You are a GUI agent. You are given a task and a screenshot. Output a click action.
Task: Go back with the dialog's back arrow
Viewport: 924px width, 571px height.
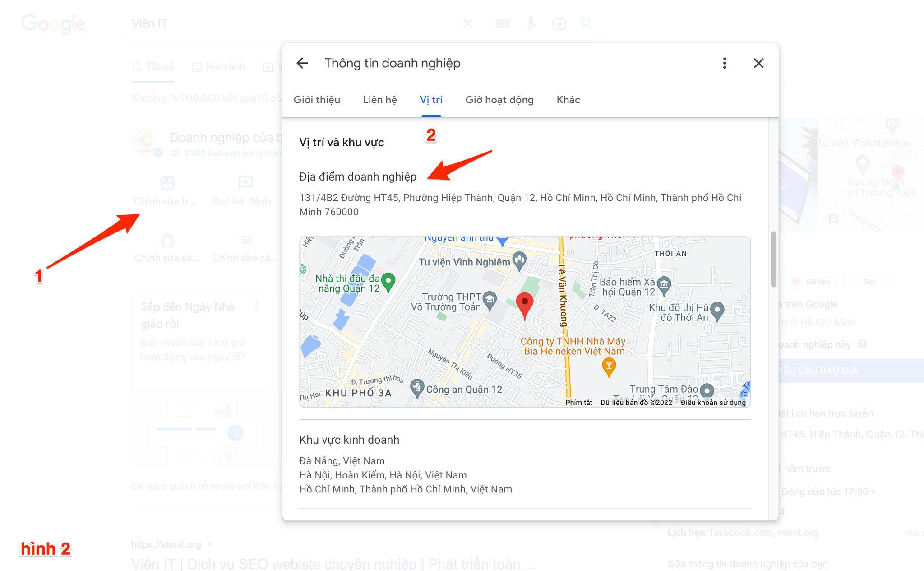pyautogui.click(x=302, y=63)
